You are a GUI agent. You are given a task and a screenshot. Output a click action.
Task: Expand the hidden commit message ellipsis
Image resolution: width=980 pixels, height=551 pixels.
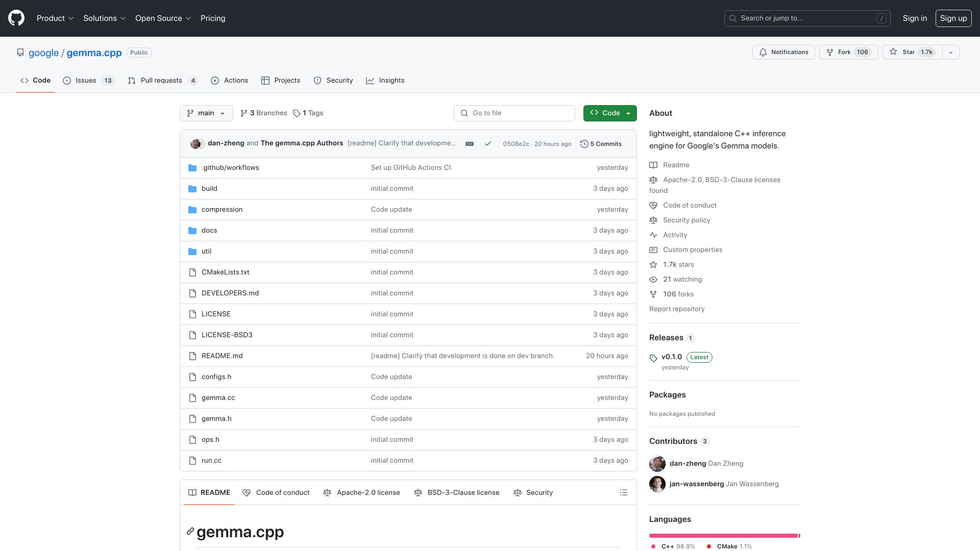[x=470, y=144]
